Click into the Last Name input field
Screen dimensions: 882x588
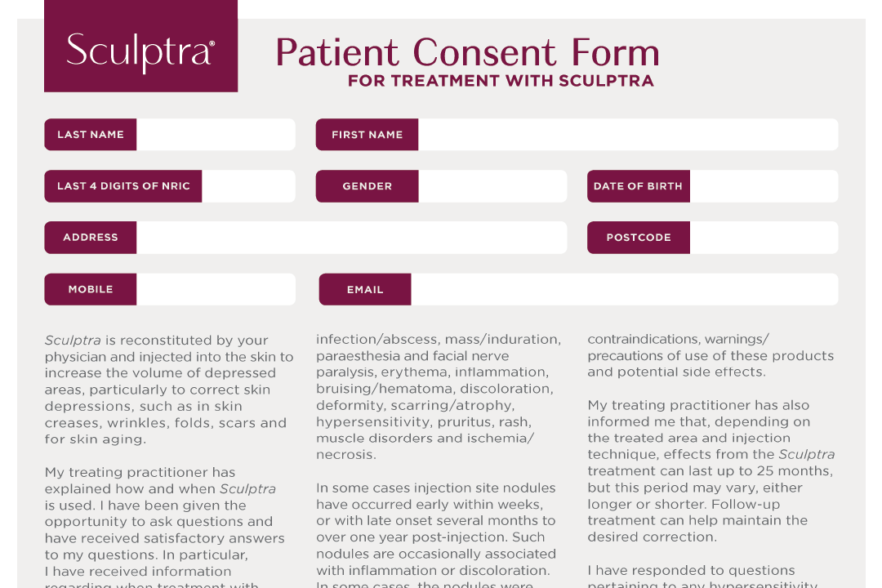[215, 135]
